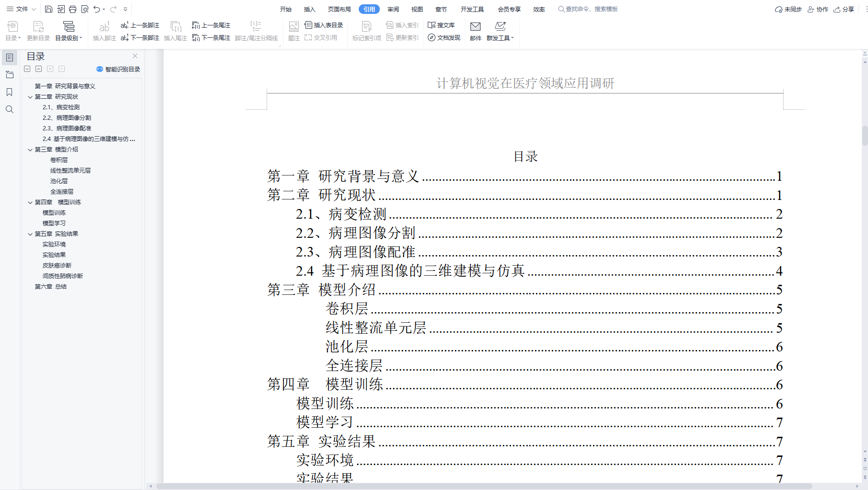Click 下一条脚注 next footnote
The image size is (868, 490).
pos(140,37)
